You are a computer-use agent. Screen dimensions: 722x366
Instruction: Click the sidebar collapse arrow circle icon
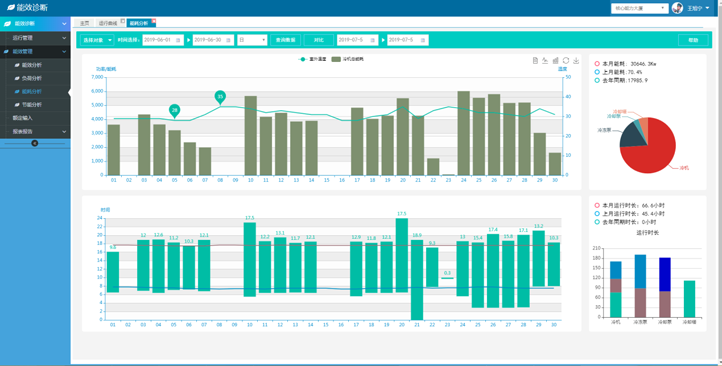click(35, 143)
